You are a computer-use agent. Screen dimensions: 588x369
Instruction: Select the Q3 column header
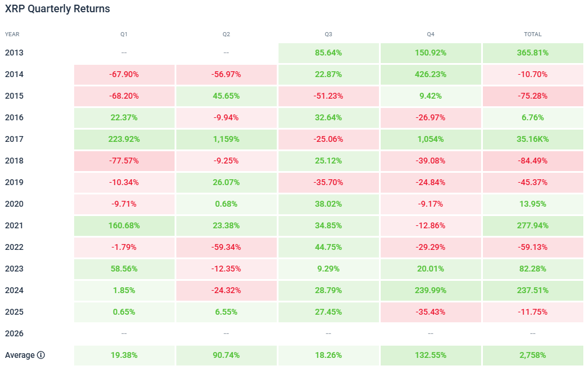(328, 34)
